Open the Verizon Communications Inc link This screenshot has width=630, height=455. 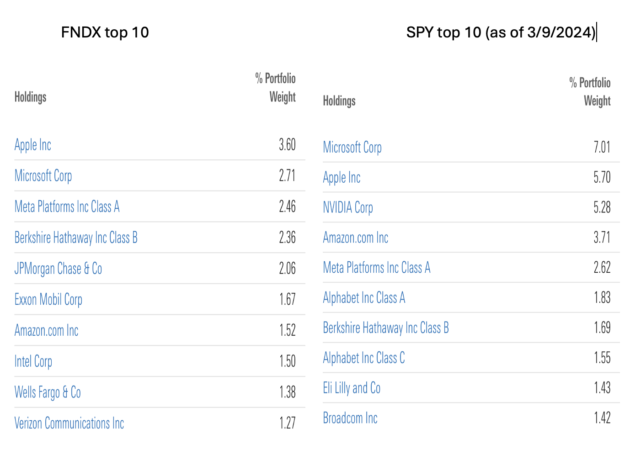point(69,423)
